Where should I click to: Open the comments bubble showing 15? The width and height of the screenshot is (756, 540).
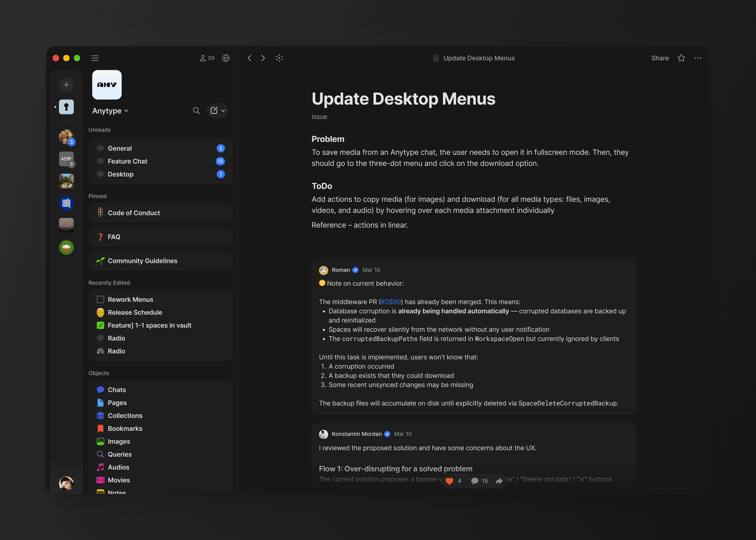click(479, 481)
